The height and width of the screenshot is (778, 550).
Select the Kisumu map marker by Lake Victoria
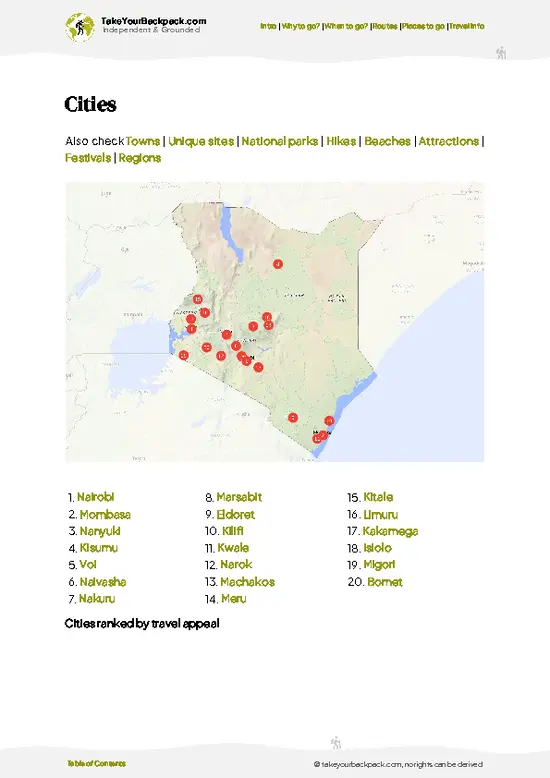(x=192, y=329)
